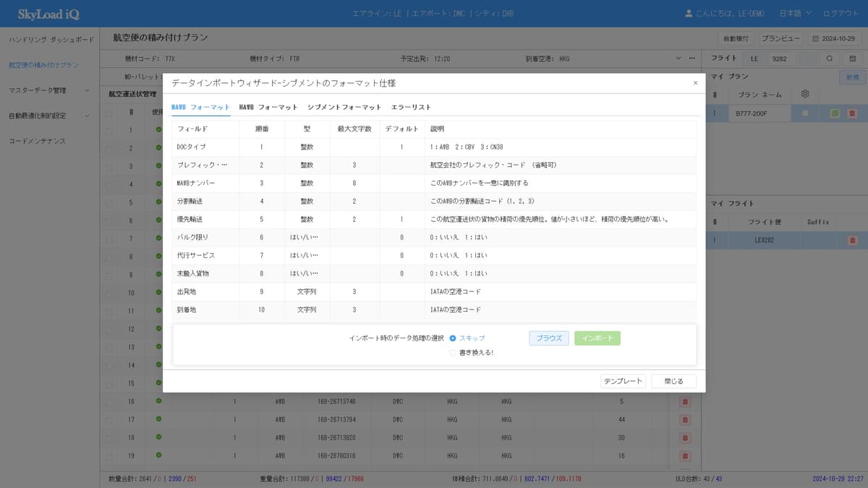Click red delete icon for row 17
This screenshot has height=488, width=868.
click(686, 419)
